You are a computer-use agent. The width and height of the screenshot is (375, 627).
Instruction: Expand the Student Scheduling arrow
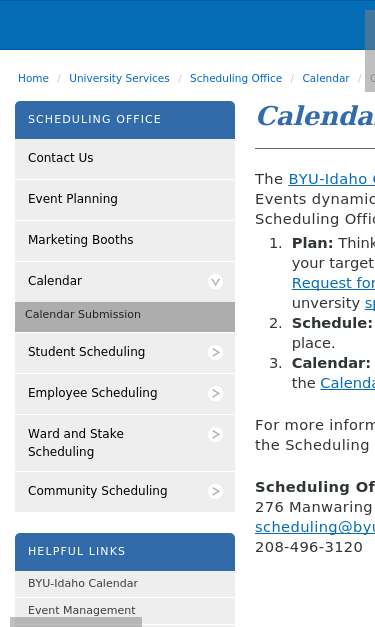point(215,352)
